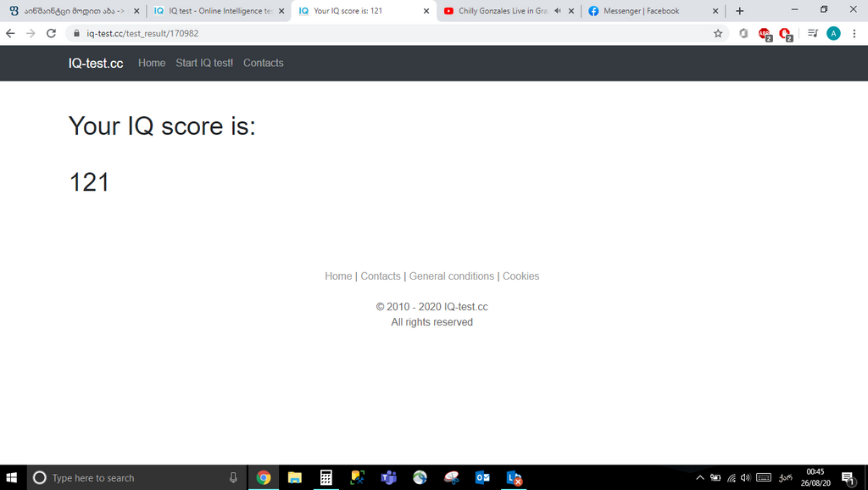Mute the Chilly Gonzales tab speaker icon
Screen dimensions: 868x490
(558, 10)
